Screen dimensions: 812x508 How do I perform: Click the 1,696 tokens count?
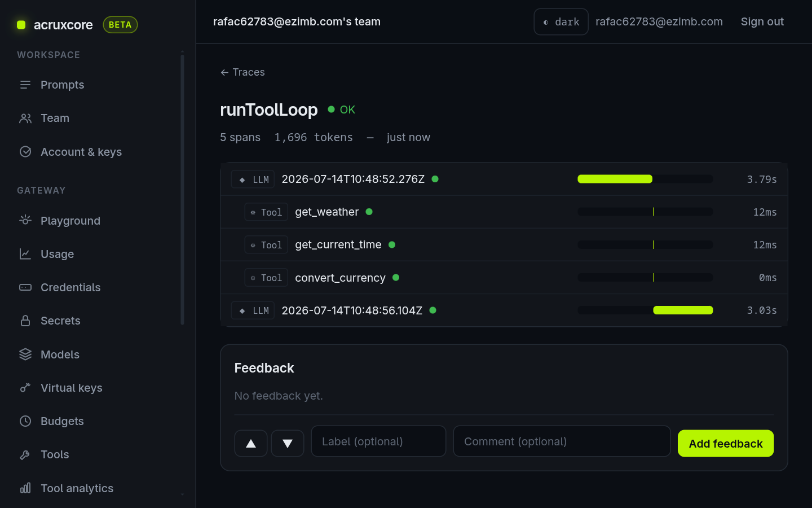coord(314,137)
